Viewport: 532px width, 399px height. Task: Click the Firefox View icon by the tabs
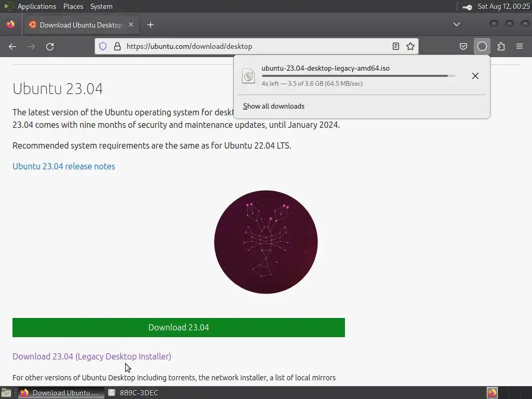[10, 24]
